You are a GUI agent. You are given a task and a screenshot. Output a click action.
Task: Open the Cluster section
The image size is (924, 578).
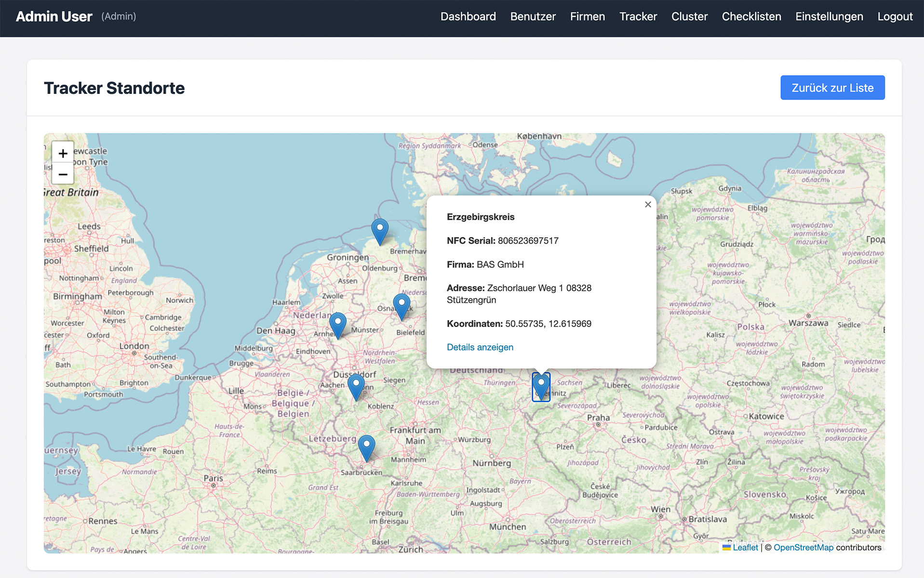pyautogui.click(x=689, y=16)
